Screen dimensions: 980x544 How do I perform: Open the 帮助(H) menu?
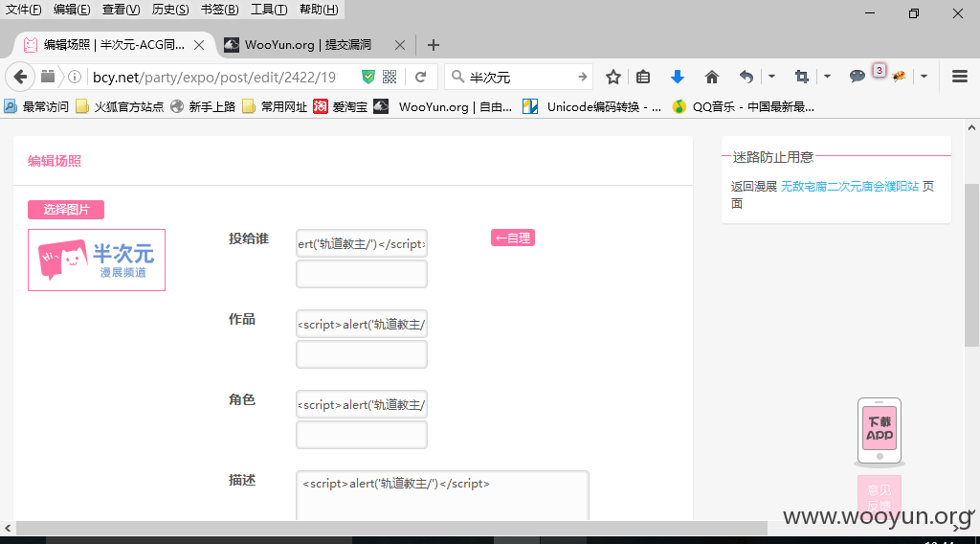[319, 10]
